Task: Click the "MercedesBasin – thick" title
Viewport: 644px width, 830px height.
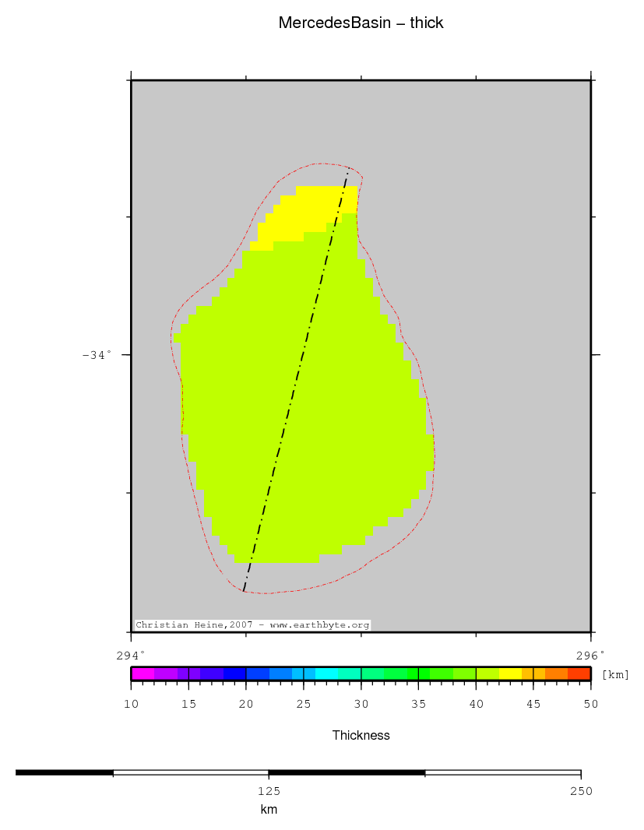Action: pyautogui.click(x=361, y=23)
